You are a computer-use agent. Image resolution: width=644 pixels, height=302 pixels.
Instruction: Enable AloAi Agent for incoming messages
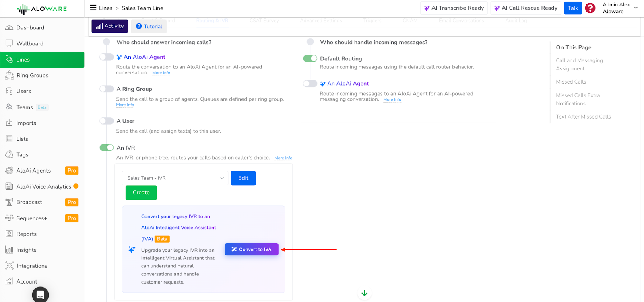[310, 84]
